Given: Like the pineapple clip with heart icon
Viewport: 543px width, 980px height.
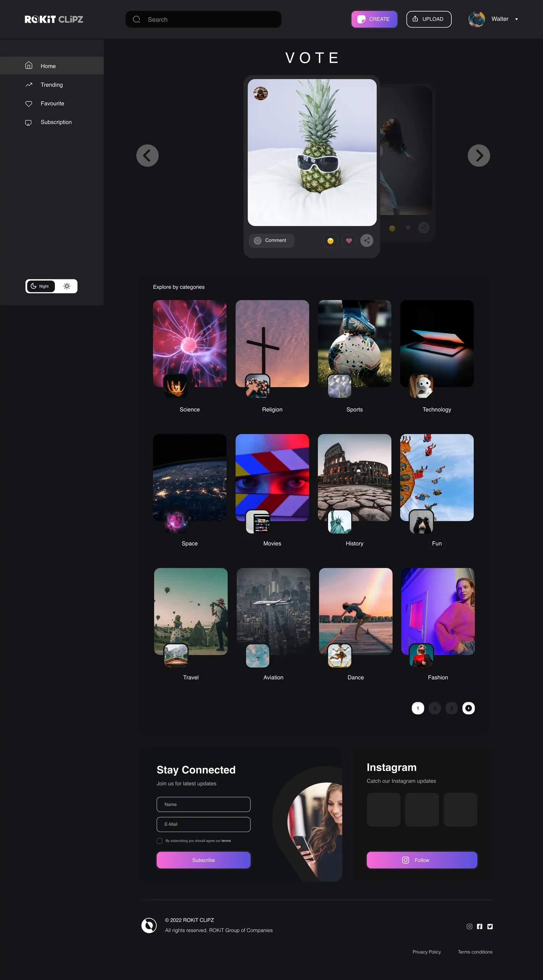Looking at the screenshot, I should point(349,241).
